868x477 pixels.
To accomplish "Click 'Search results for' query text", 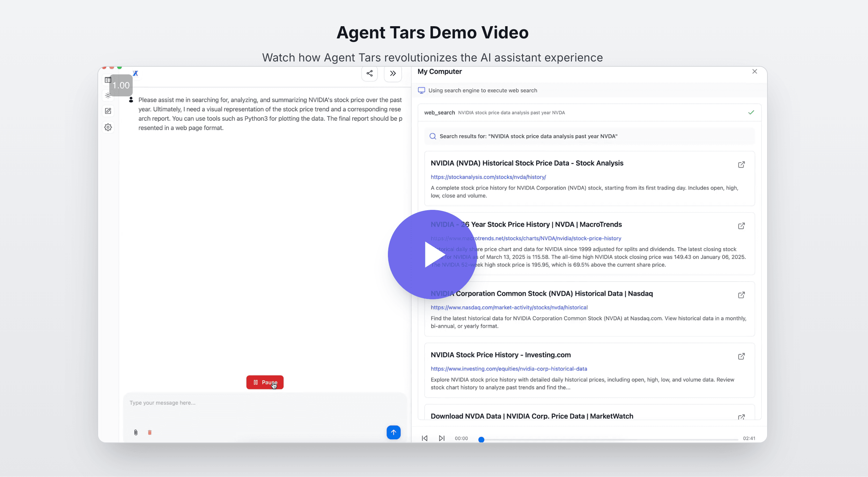I will point(528,136).
